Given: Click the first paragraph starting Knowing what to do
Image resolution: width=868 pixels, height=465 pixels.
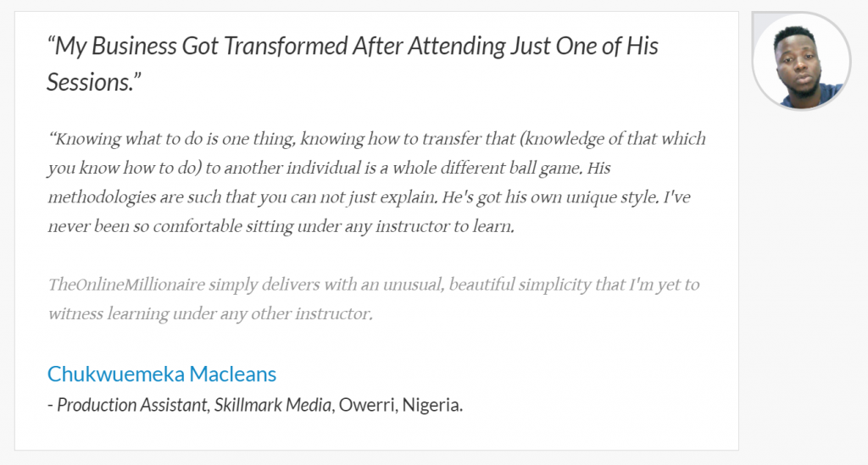Looking at the screenshot, I should pyautogui.click(x=377, y=182).
